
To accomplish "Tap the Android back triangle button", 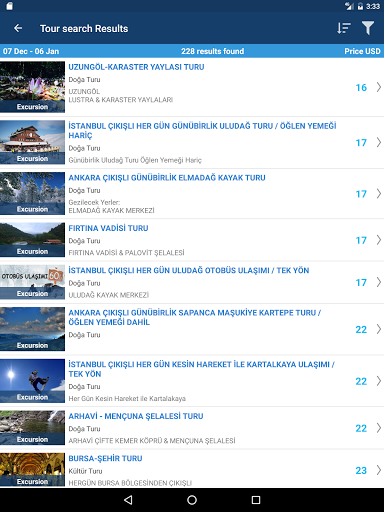I will (128, 500).
